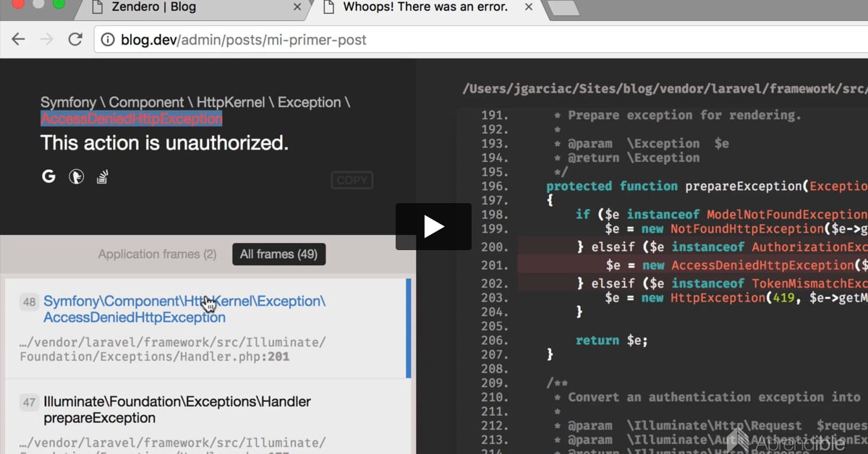
Task: Copy the exception with COPY button
Action: pyautogui.click(x=352, y=180)
